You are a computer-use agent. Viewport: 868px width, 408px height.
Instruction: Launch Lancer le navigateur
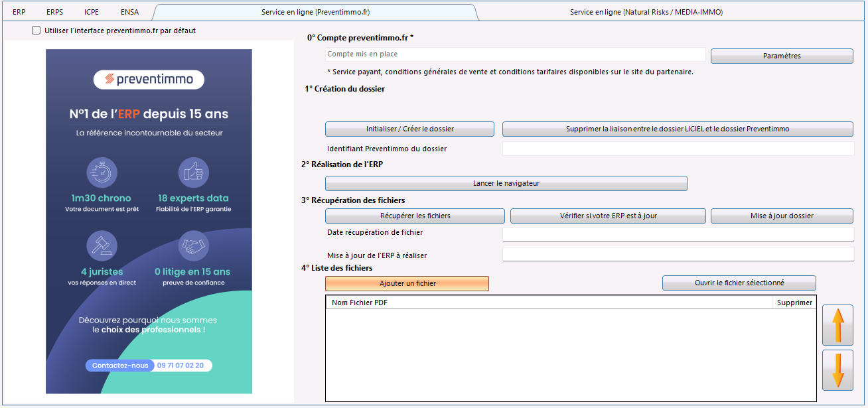(x=506, y=183)
